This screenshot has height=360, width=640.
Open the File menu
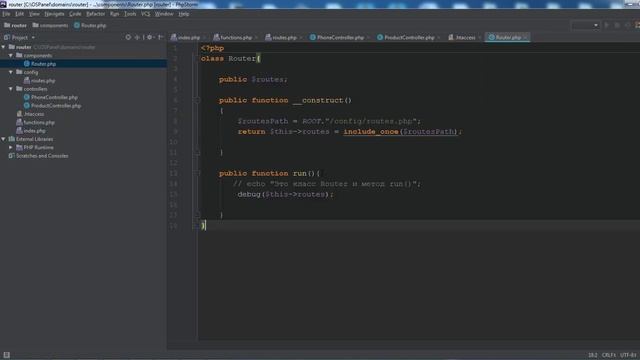[x=6, y=14]
